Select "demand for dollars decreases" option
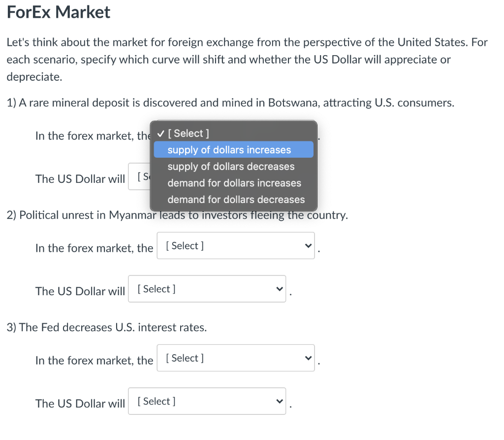Image resolution: width=504 pixels, height=440 pixels. (236, 200)
